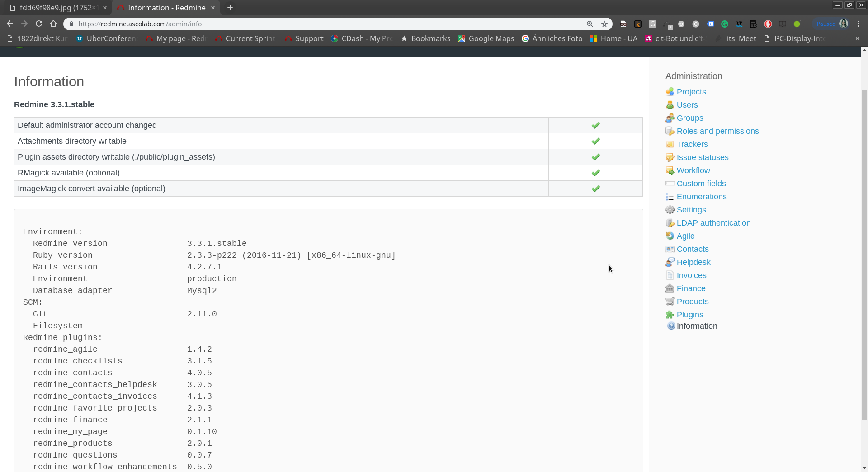868x472 pixels.
Task: Click the Invoices document icon
Action: (x=670, y=275)
